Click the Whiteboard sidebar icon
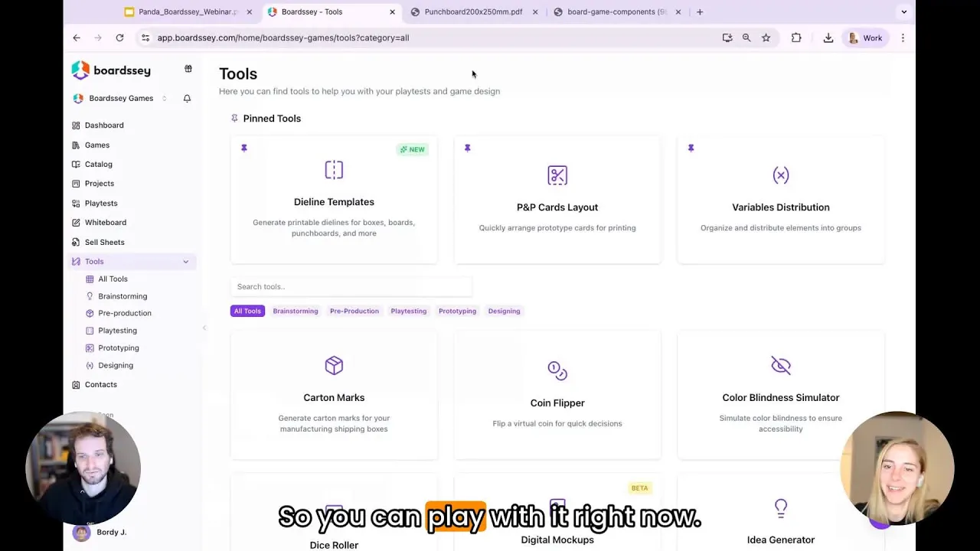The height and width of the screenshot is (551, 980). pos(76,223)
